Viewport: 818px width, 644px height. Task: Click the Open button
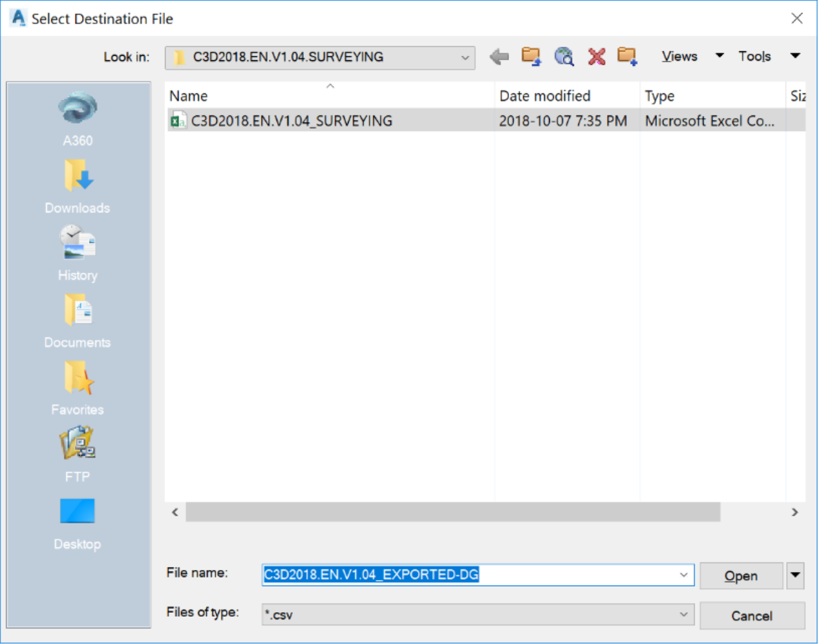click(x=741, y=575)
